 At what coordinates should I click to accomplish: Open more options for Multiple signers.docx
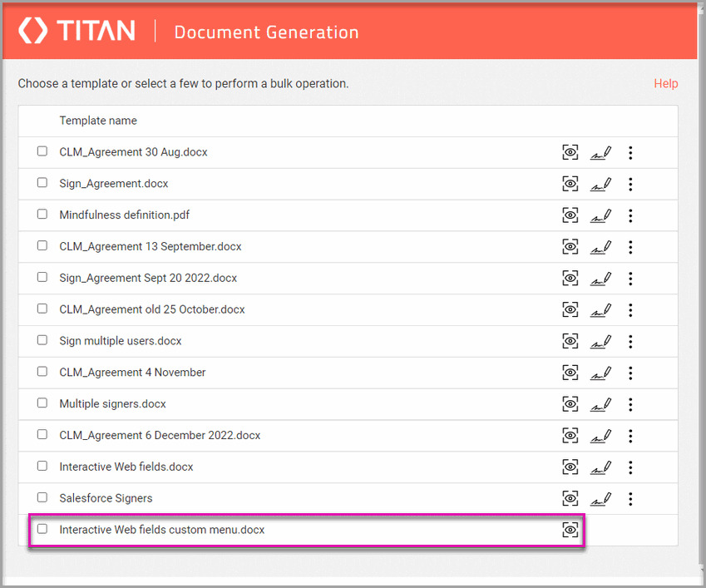click(630, 405)
